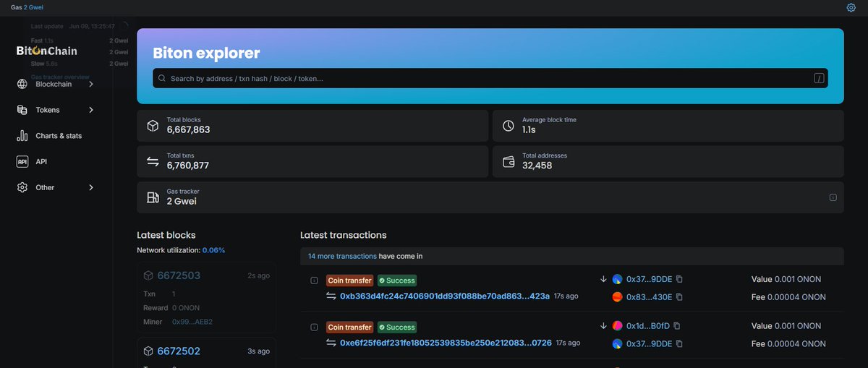Viewport: 868px width, 368px height.
Task: Open the info icon on Gas tracker card
Action: tap(833, 197)
